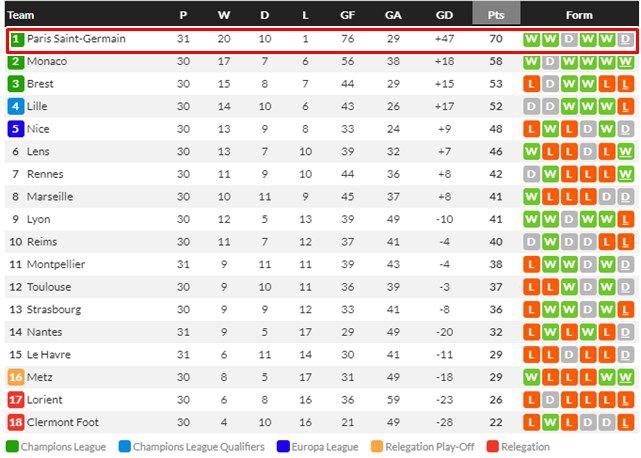Click red Relegation legend swatch

[492, 447]
